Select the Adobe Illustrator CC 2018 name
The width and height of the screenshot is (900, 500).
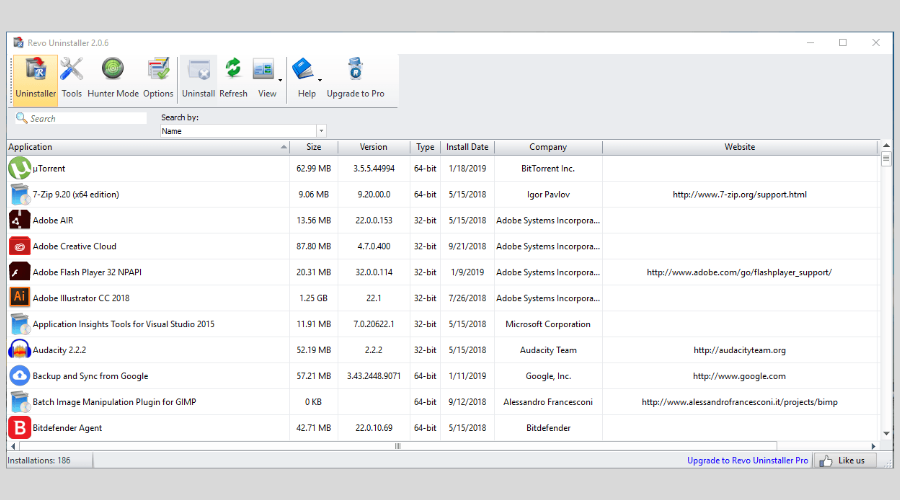[x=81, y=298]
